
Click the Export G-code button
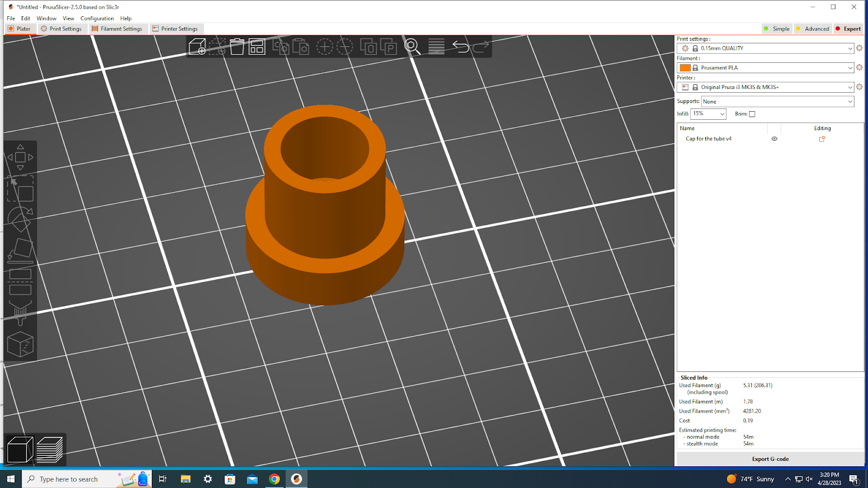point(770,459)
